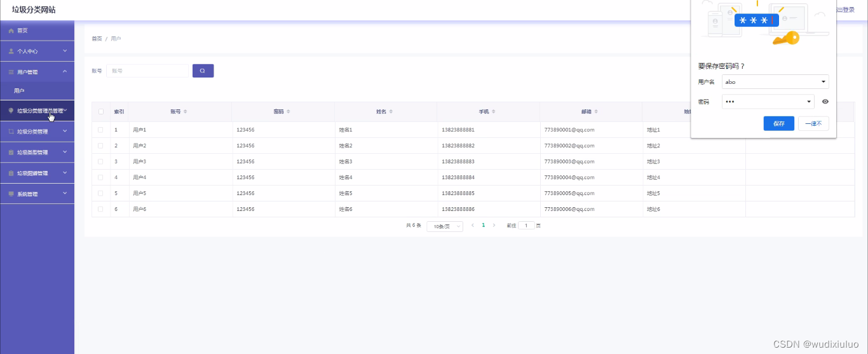Screen dimensions: 868x354
Task: Open the 10条/页 page size dropdown
Action: tap(445, 226)
